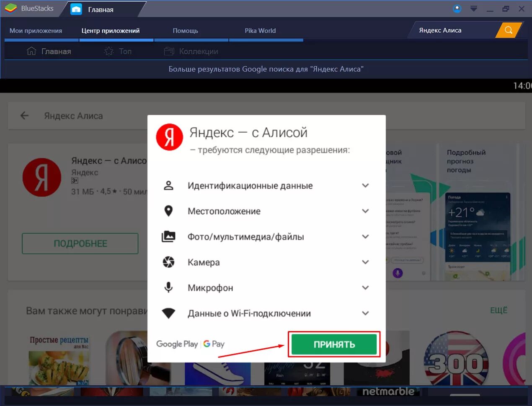The height and width of the screenshot is (406, 532).
Task: Open the Pika World tab
Action: (x=260, y=31)
